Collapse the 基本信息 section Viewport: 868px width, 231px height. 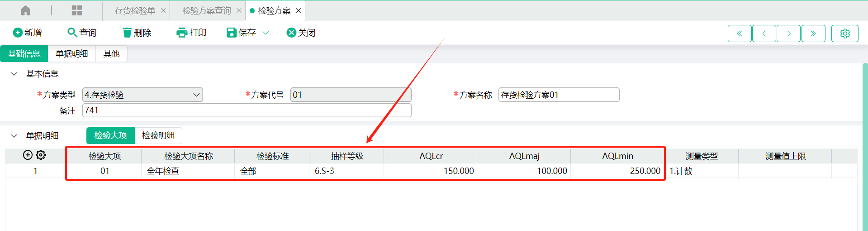tap(14, 74)
